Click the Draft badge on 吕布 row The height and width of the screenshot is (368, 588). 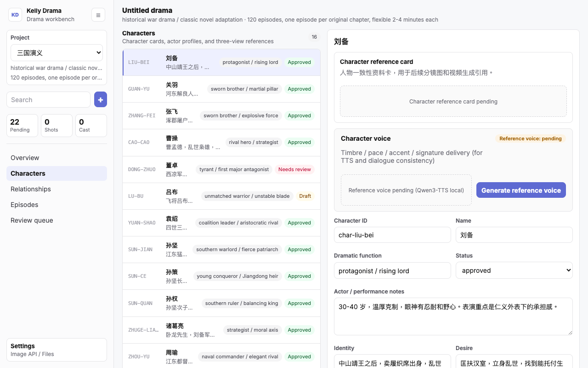pos(305,196)
